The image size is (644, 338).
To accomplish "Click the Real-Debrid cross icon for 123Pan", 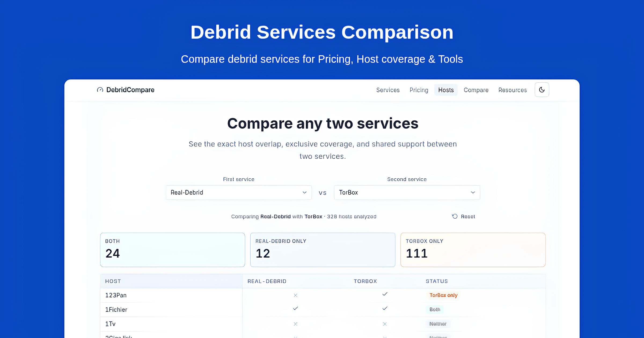I will pos(295,295).
